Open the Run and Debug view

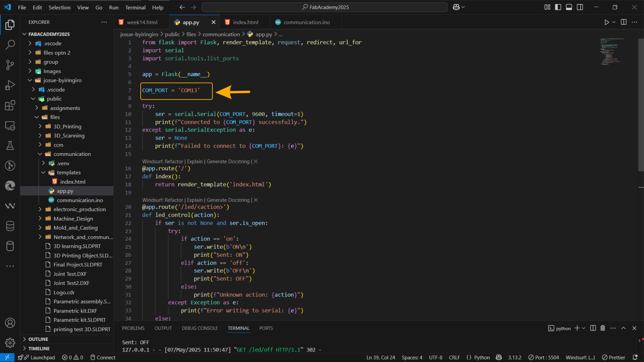(x=10, y=85)
